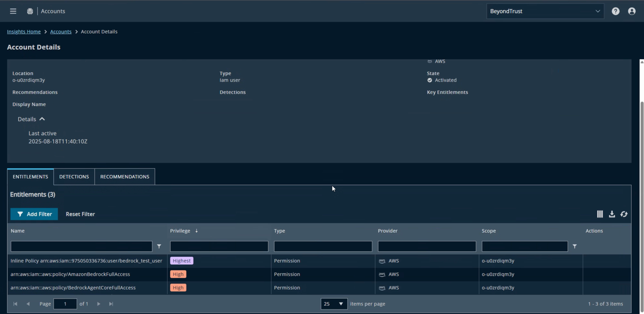Click the Privilege column filter field

tap(219, 246)
